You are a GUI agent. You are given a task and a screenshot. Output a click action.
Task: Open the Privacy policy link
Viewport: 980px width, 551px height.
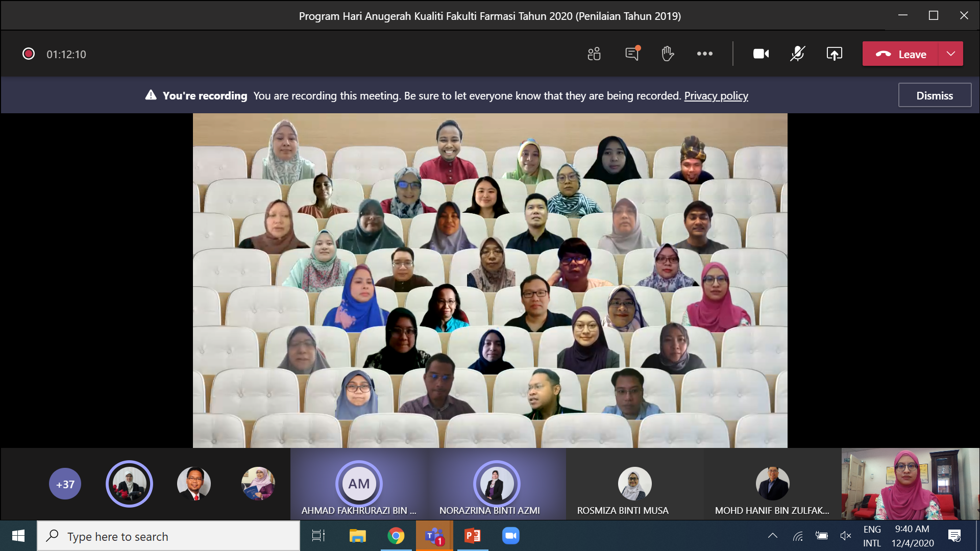point(716,96)
